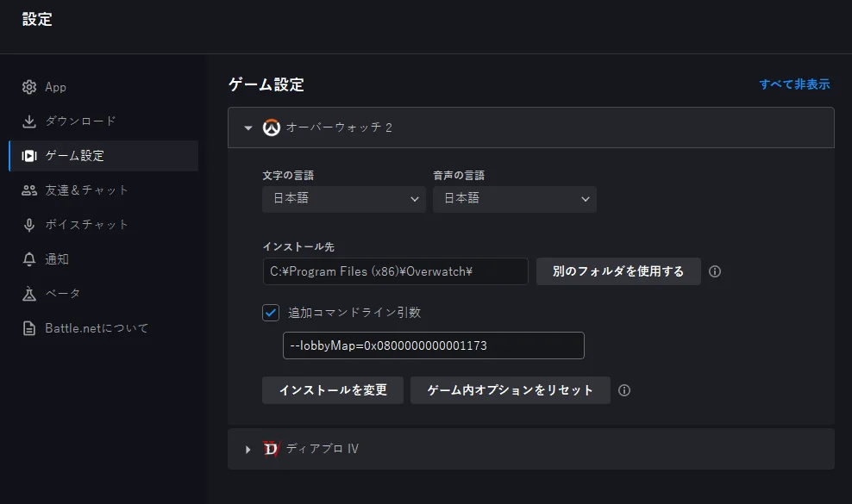Click the friends icon beside 友達＆チャット
This screenshot has width=852, height=504.
point(29,190)
